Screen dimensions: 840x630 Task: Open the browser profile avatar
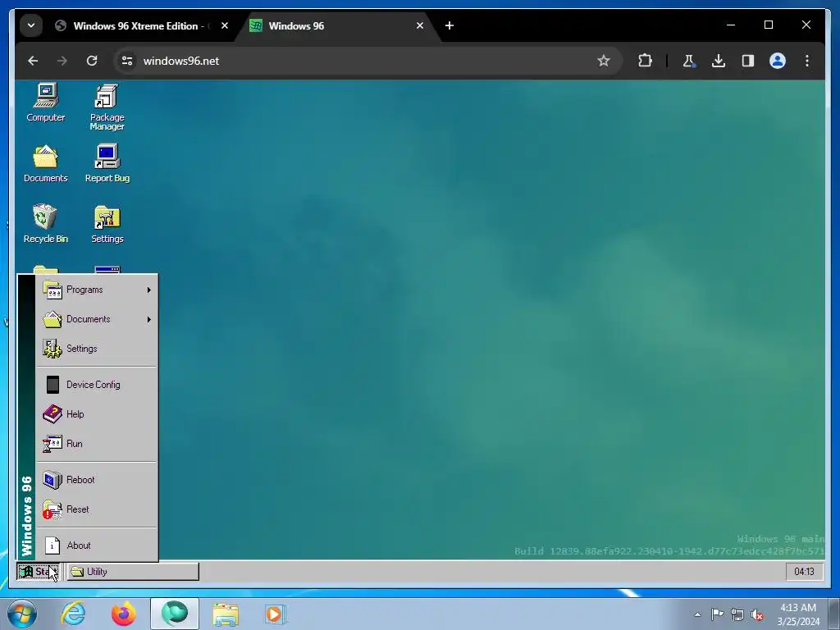pyautogui.click(x=778, y=61)
